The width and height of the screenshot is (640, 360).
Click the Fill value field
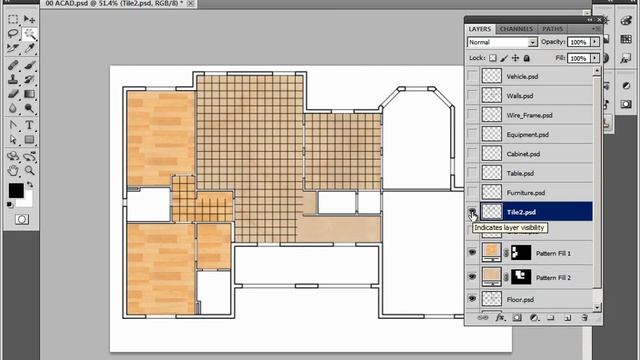[x=579, y=58]
